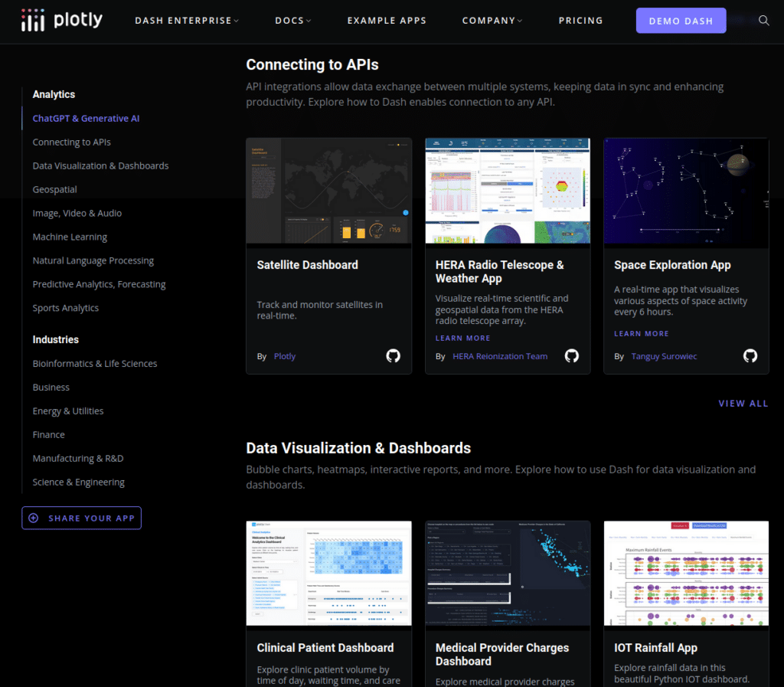The height and width of the screenshot is (687, 784).
Task: Select Data Visualization & Dashboards sidebar item
Action: pos(100,165)
